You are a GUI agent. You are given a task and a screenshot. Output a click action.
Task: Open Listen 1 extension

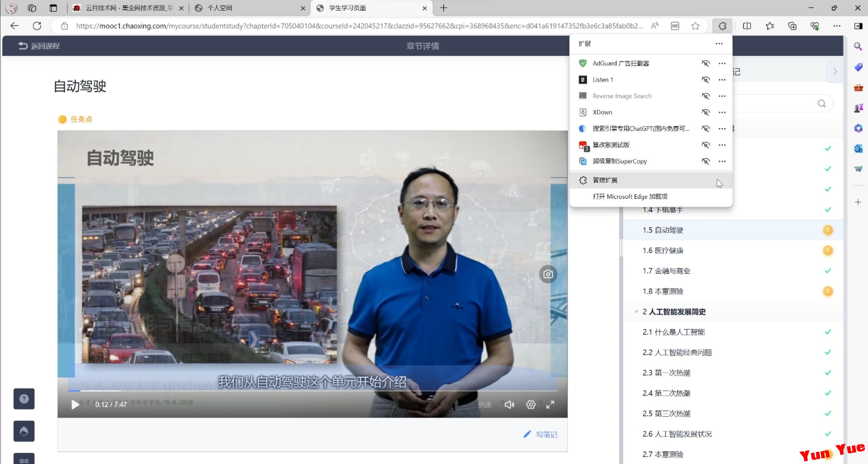[603, 79]
